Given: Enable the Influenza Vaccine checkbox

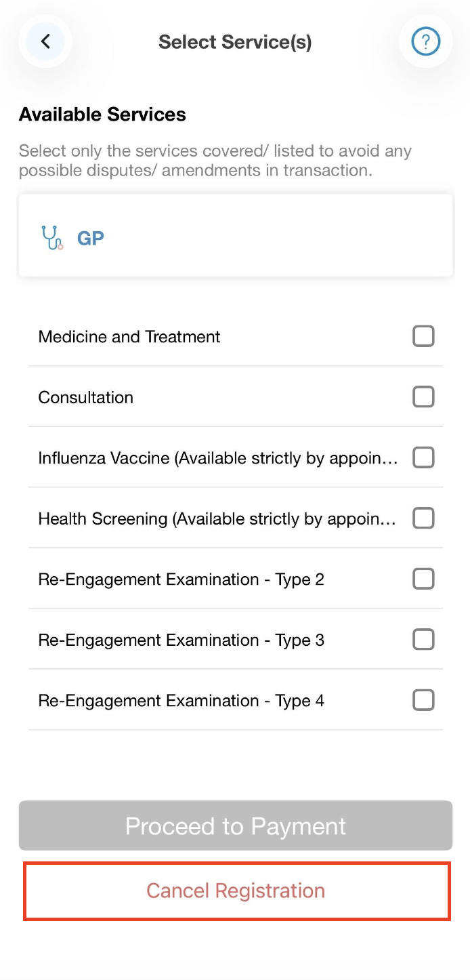Looking at the screenshot, I should (423, 458).
